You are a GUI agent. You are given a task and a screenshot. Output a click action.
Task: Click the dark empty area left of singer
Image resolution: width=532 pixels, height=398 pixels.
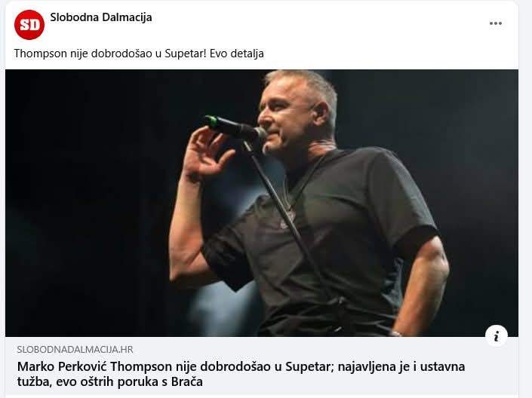[x=88, y=204]
